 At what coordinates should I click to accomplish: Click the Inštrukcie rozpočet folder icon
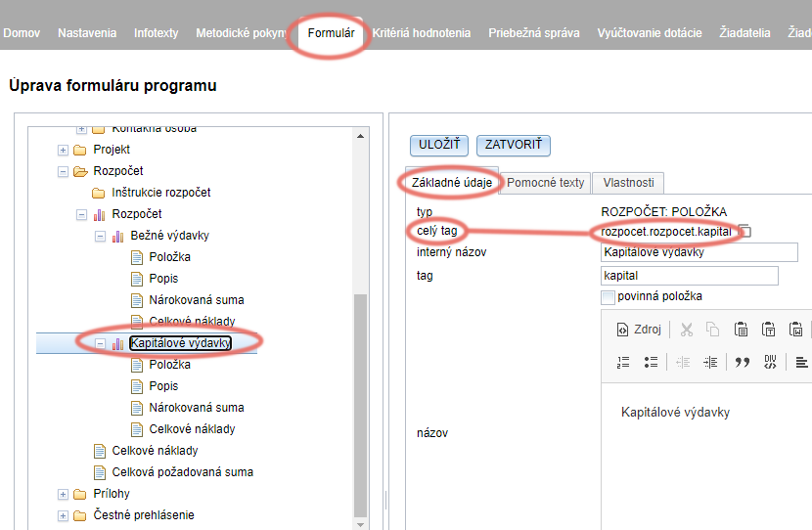tap(99, 193)
